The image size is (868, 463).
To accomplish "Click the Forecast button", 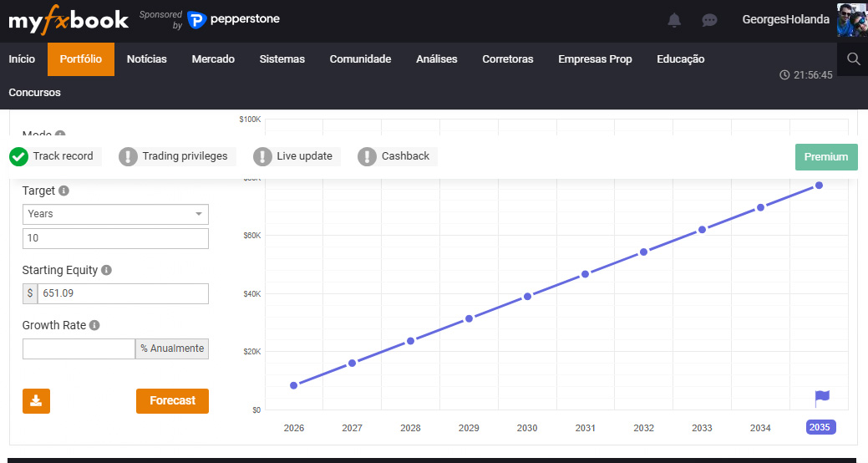I will click(x=172, y=400).
